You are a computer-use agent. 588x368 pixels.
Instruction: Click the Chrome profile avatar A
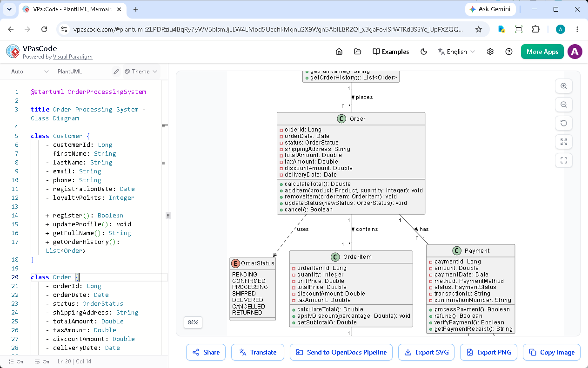(x=561, y=29)
